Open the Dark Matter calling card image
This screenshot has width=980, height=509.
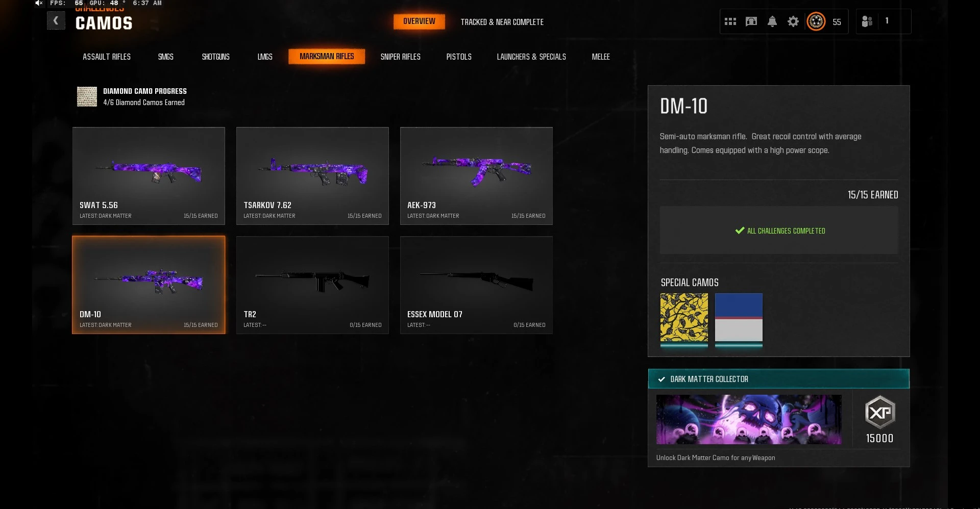(x=749, y=419)
